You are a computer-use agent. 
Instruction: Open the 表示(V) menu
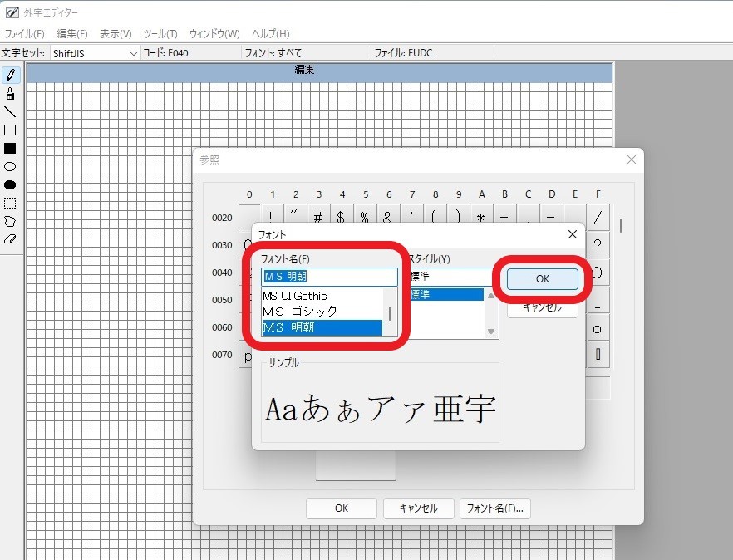(116, 34)
